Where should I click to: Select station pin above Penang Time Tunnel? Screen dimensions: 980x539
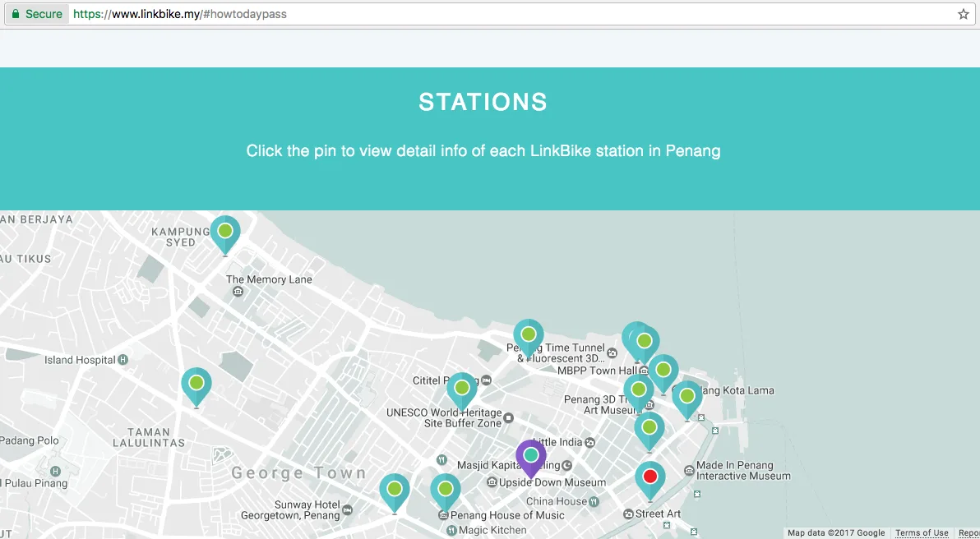(x=529, y=336)
